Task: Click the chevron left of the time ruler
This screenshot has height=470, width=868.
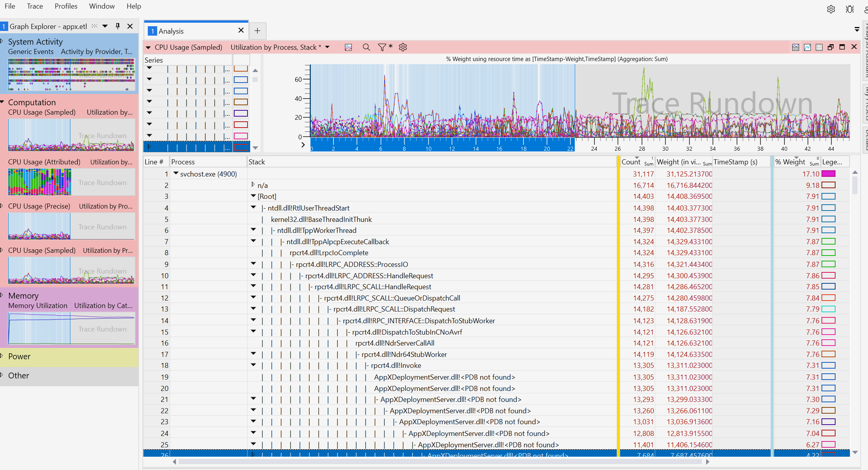Action: [303, 145]
